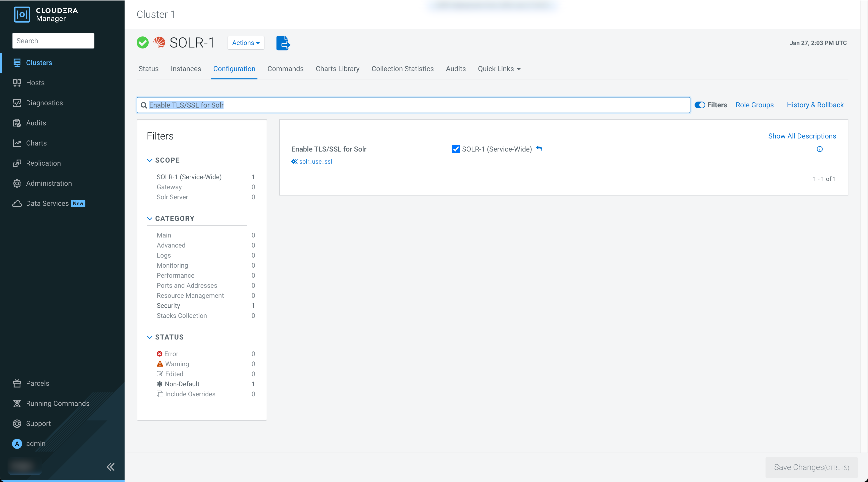Open the Actions dropdown
The image size is (868, 482).
point(246,43)
